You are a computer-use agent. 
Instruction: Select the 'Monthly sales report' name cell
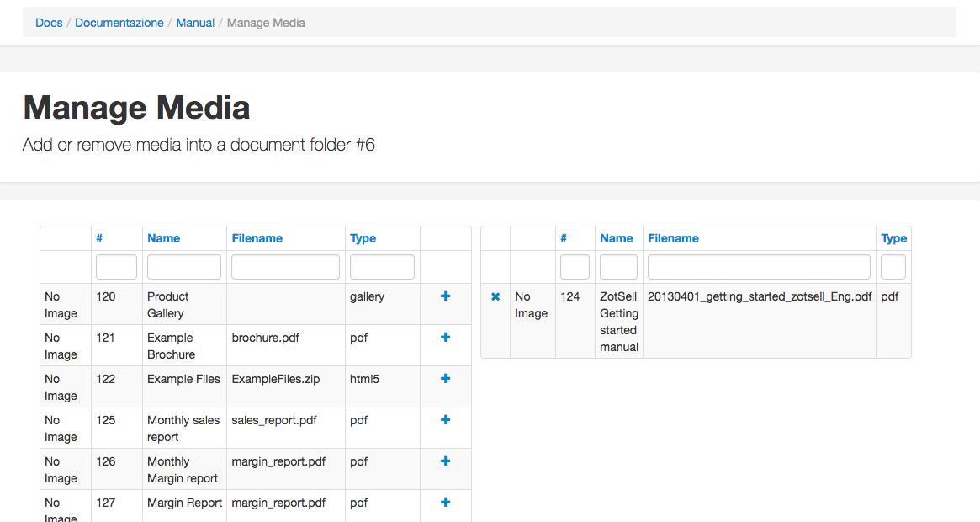183,429
